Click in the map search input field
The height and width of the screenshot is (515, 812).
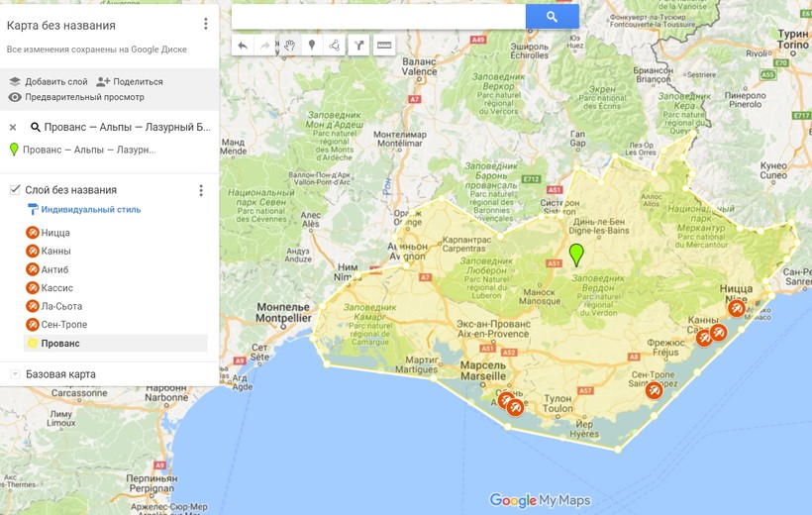click(378, 17)
